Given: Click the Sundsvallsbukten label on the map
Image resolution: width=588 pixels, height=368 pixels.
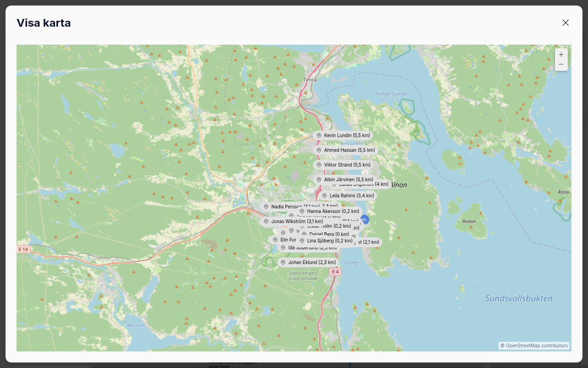Looking at the screenshot, I should pyautogui.click(x=519, y=298).
